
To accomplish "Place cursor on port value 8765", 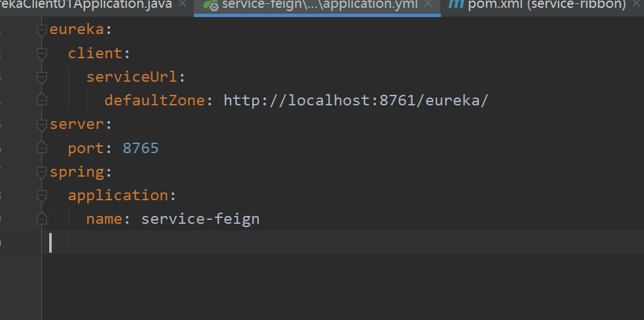I will coord(141,149).
